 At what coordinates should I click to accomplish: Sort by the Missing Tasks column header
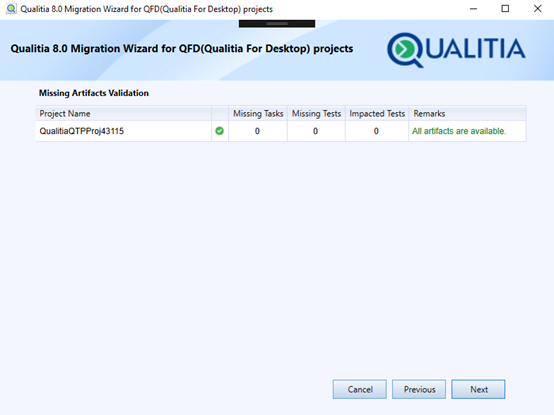pyautogui.click(x=258, y=113)
